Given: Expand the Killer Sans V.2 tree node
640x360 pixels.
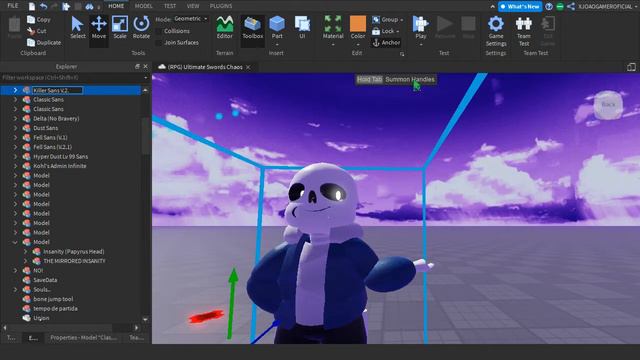Looking at the screenshot, I should tap(15, 90).
